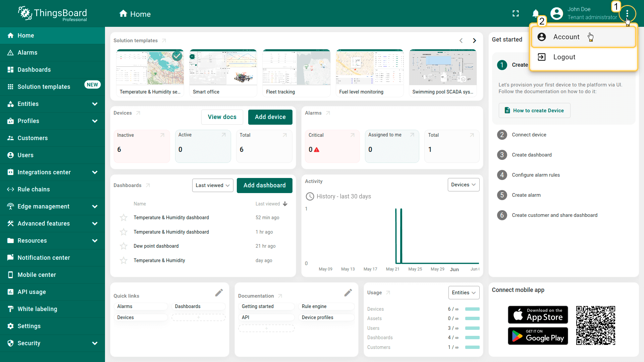Viewport: 644px width, 362px height.
Task: Edit Documentation links with pencil icon
Action: tap(348, 293)
